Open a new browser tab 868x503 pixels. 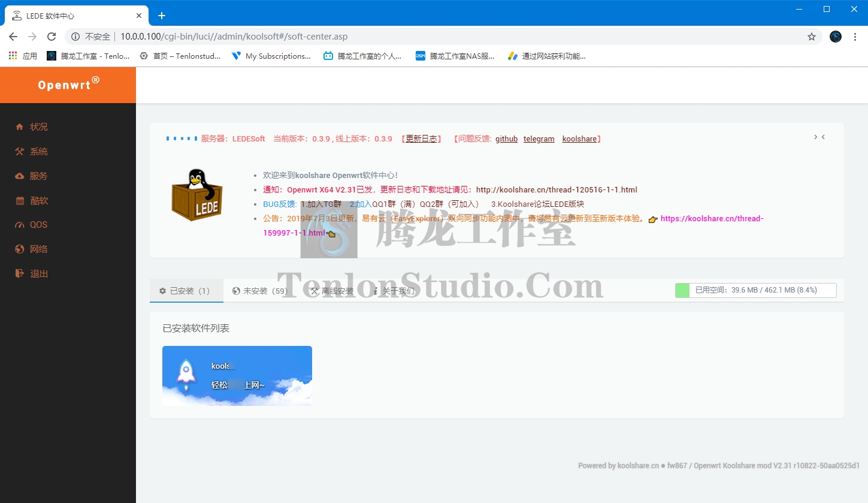pyautogui.click(x=162, y=16)
